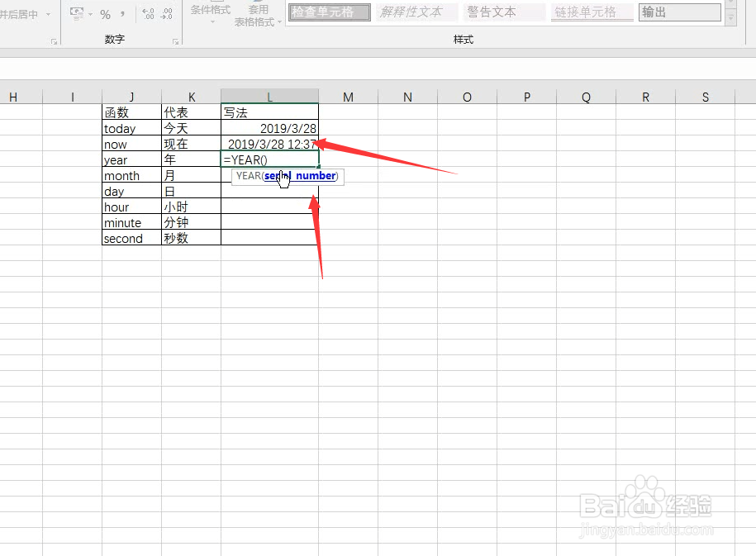
Task: Apply the 警告文本 cell style
Action: point(504,12)
